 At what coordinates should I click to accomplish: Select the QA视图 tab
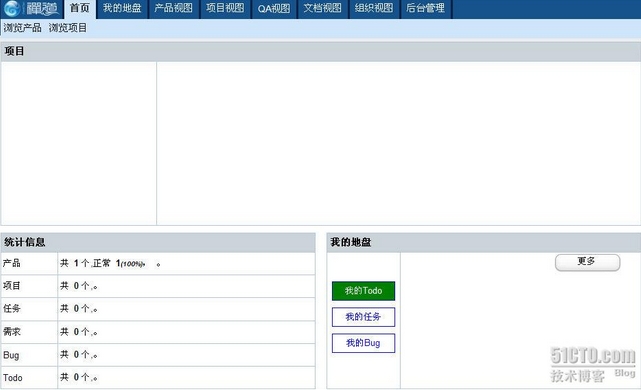click(273, 8)
